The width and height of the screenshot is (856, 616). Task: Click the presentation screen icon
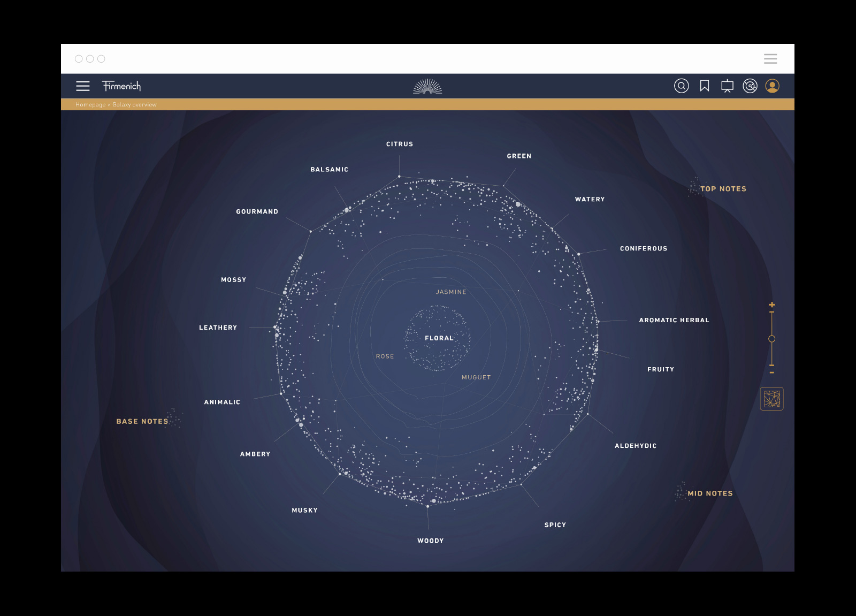727,86
